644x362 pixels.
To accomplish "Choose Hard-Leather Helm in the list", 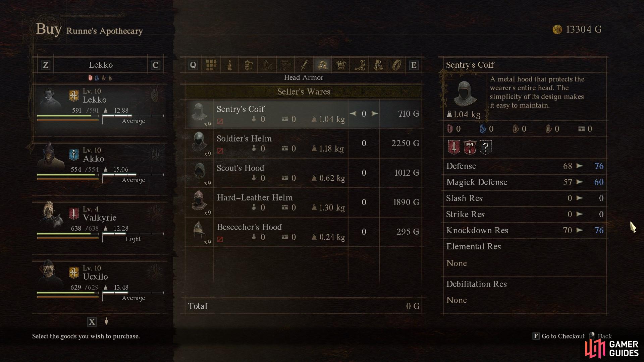I will (304, 202).
